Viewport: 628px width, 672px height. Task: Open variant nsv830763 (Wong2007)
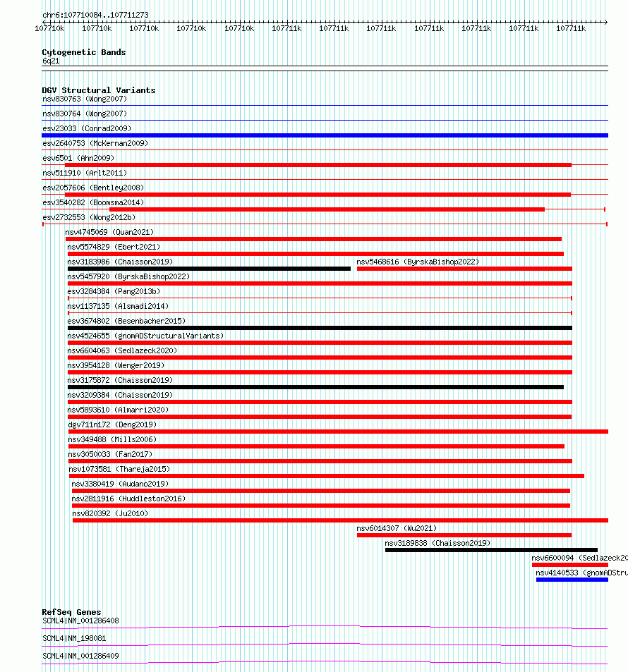(85, 99)
